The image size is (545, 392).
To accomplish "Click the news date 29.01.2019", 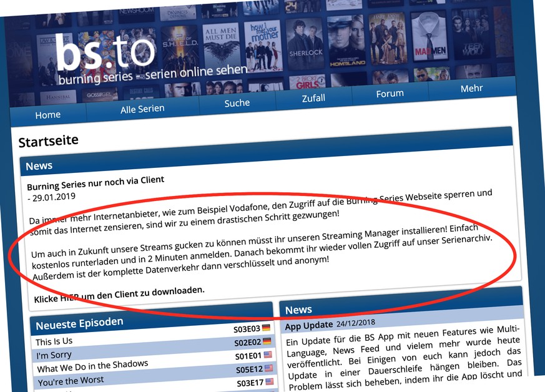I will click(x=54, y=197).
